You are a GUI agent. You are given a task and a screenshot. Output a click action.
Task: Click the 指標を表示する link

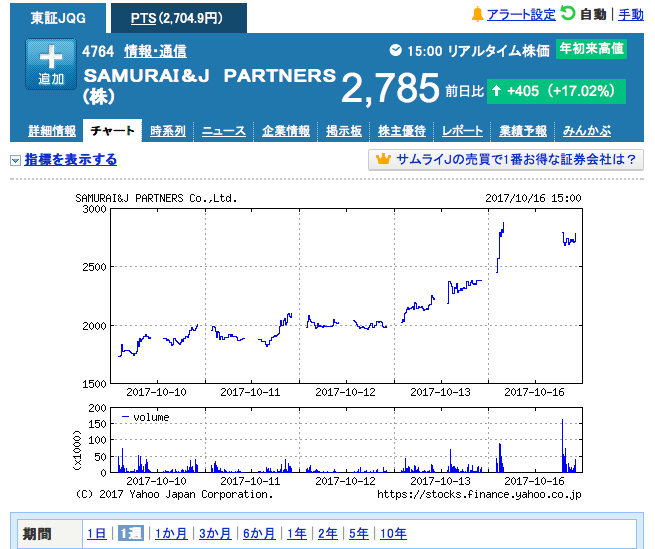tap(71, 160)
